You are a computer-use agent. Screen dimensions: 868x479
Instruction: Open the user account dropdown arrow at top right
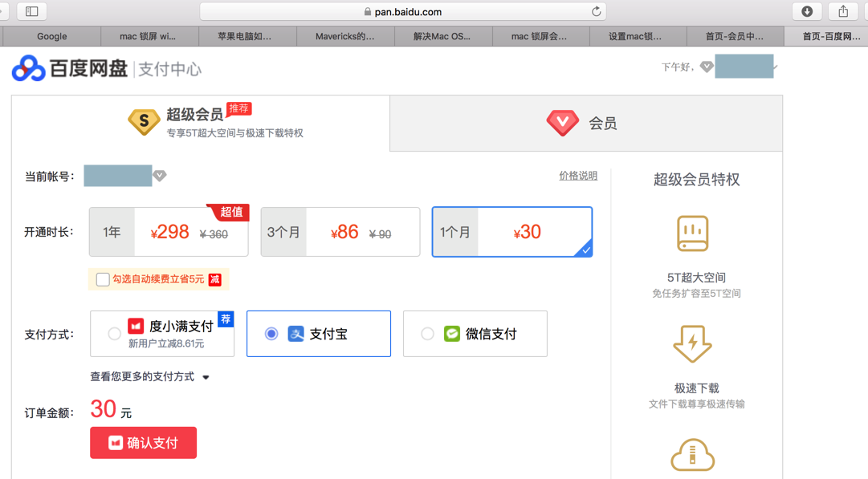click(776, 67)
